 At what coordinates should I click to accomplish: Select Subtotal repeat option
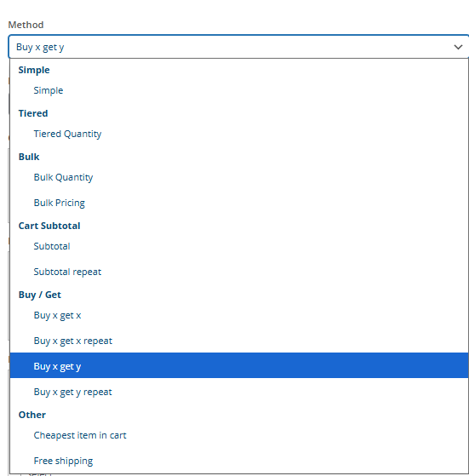(x=239, y=272)
